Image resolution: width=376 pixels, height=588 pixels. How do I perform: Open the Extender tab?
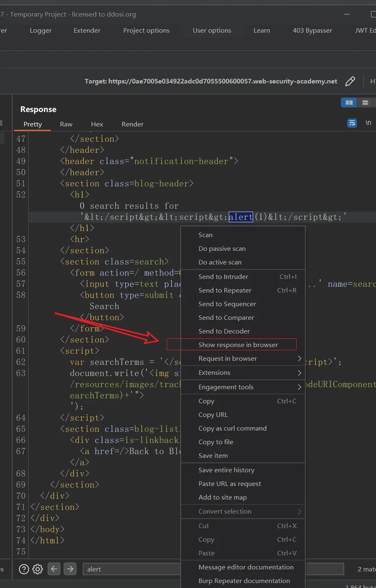click(x=87, y=31)
